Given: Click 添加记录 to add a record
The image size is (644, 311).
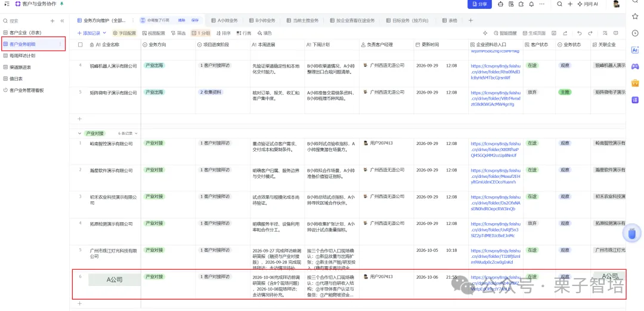Looking at the screenshot, I should 89,33.
